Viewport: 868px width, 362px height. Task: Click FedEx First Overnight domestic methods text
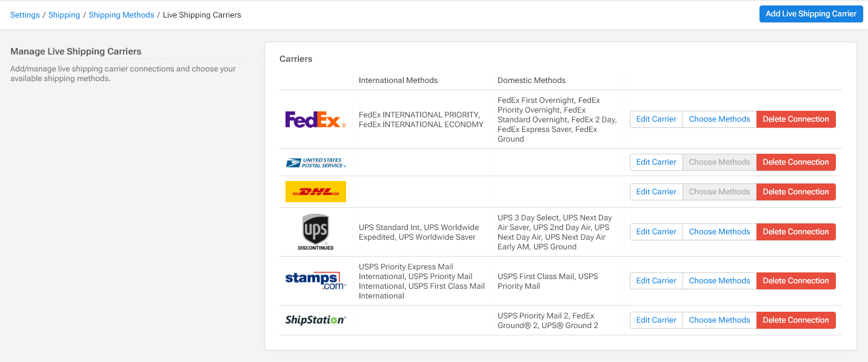(x=558, y=119)
